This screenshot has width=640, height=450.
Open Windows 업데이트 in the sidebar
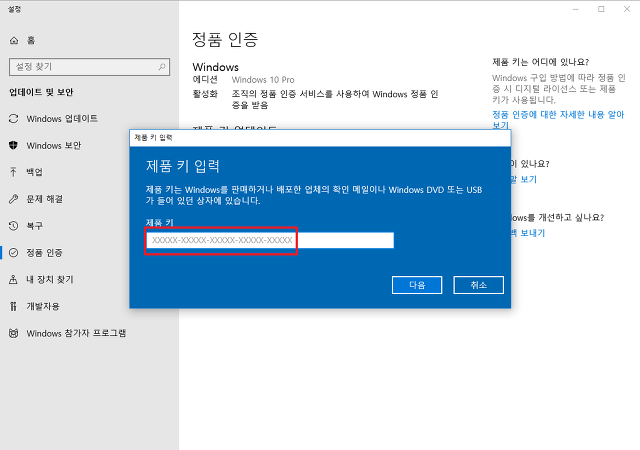(62, 119)
